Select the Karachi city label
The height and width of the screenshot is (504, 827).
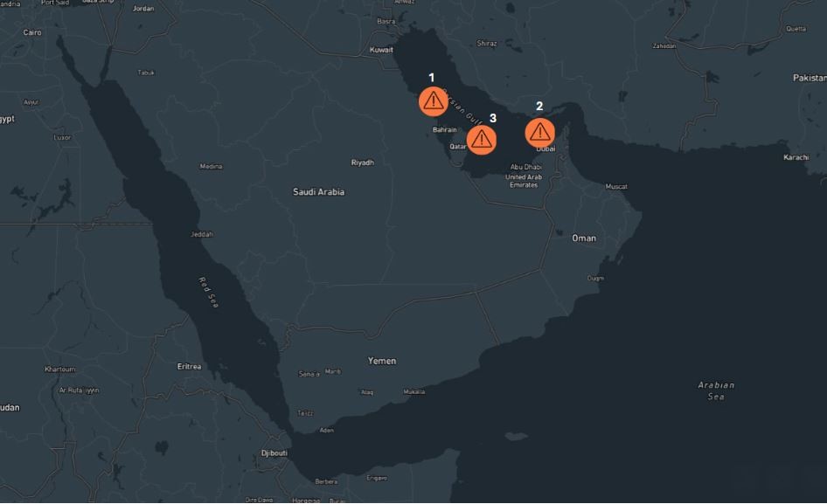(x=796, y=157)
